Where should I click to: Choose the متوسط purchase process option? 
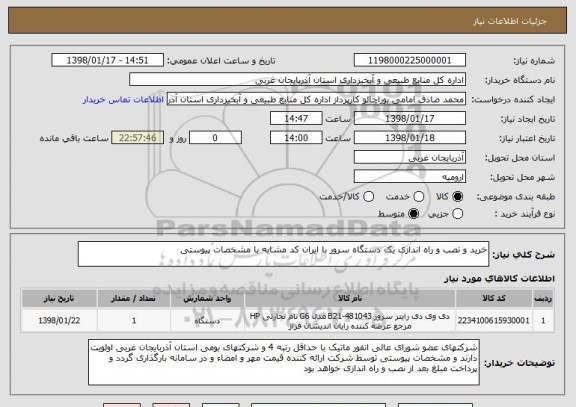point(414,213)
